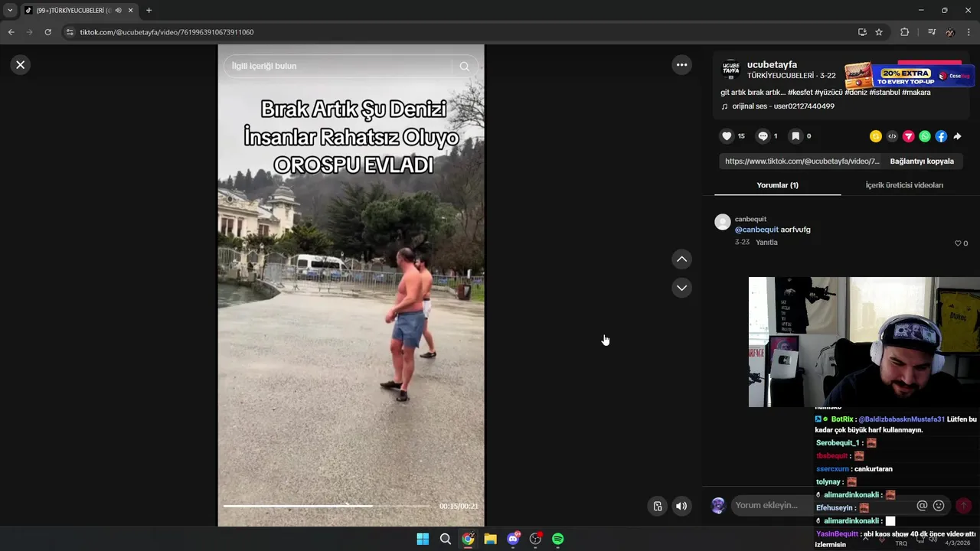This screenshot has height=551, width=980.
Task: Send to friends via red arrow icon
Action: [908, 136]
